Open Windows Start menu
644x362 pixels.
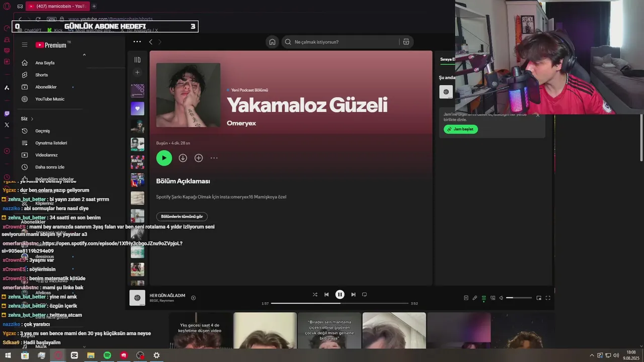coord(8,355)
